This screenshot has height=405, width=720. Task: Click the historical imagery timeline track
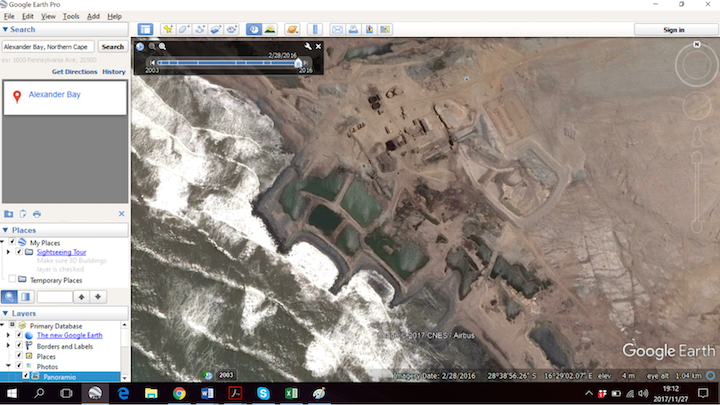point(227,63)
